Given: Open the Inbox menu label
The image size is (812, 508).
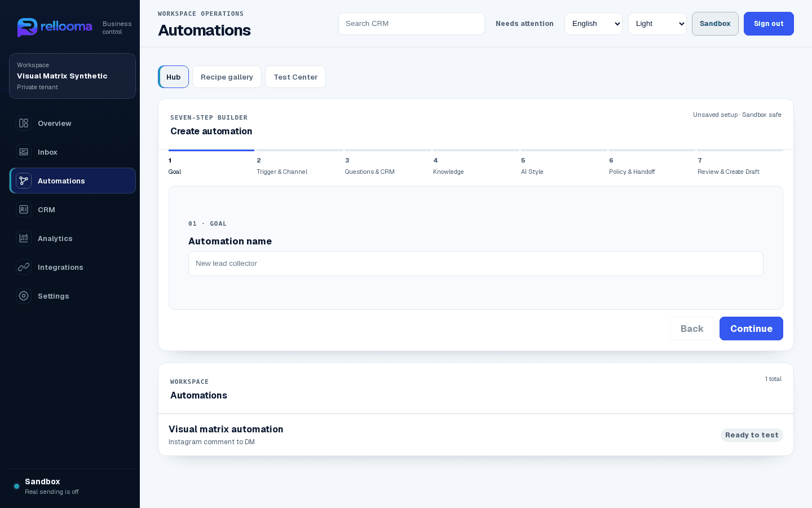Looking at the screenshot, I should coord(47,152).
